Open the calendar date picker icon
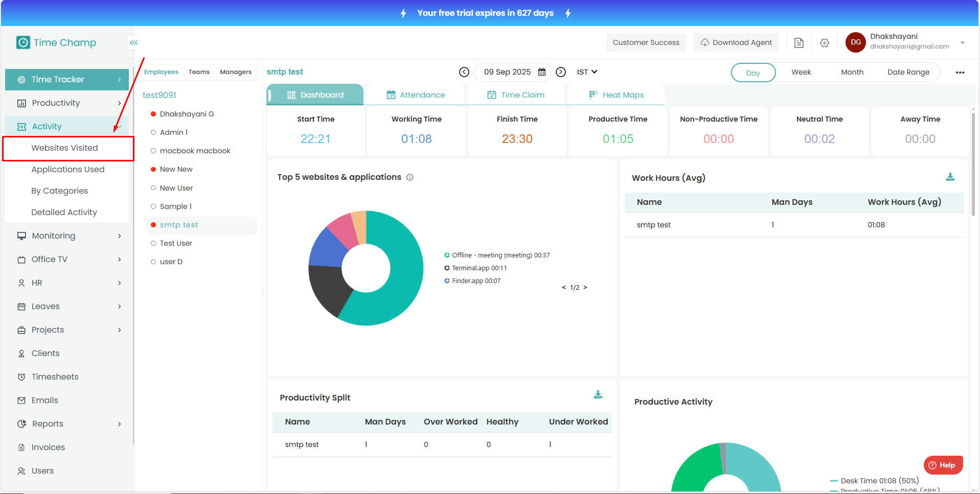 (542, 72)
